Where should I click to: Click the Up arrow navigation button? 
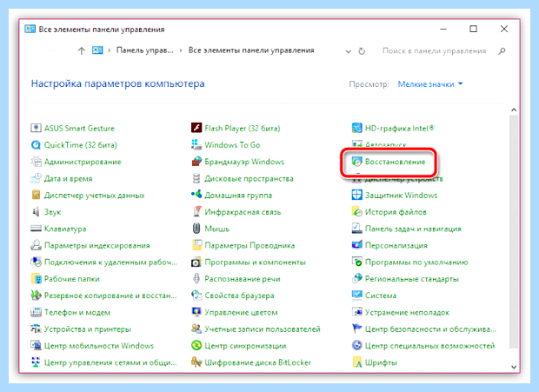pos(81,50)
